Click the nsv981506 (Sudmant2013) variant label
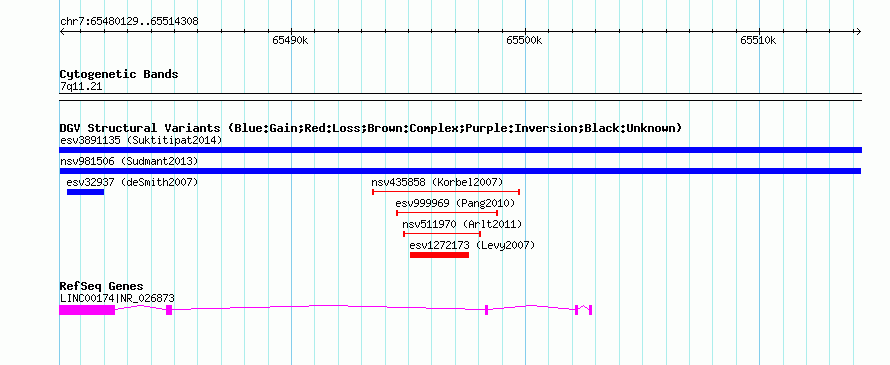This screenshot has width=890, height=365. click(x=129, y=162)
